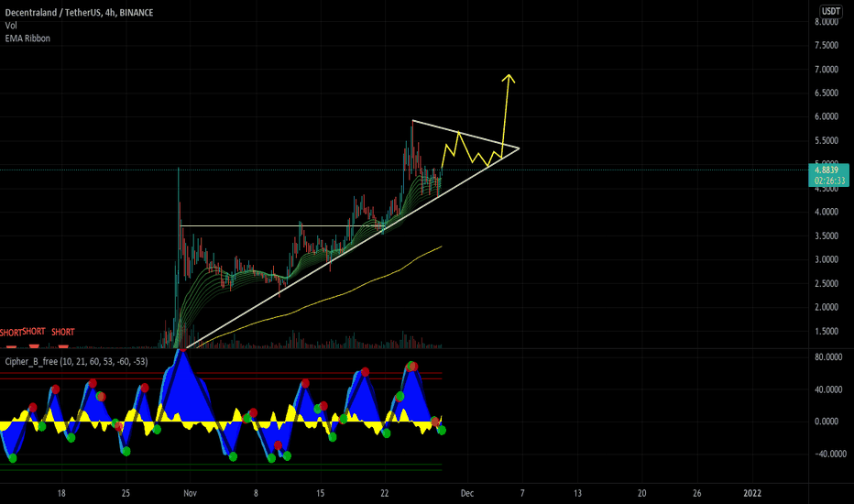Click the 6.0000 price axis label
Screen dimensions: 854x504
(x=827, y=116)
